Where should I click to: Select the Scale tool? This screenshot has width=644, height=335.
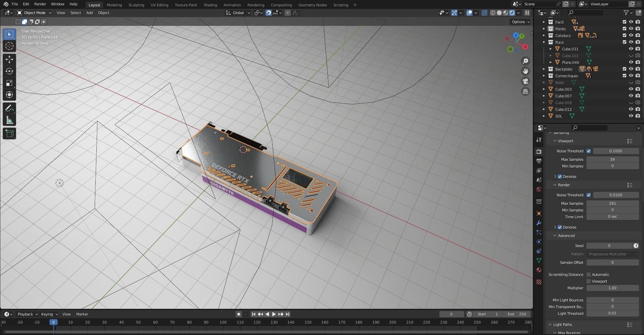point(9,83)
